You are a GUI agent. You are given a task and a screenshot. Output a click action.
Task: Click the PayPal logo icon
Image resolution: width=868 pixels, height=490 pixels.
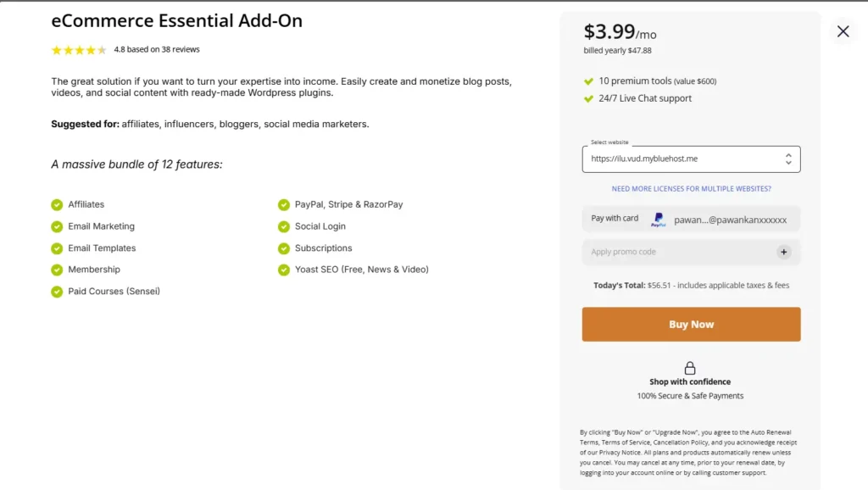[659, 218]
